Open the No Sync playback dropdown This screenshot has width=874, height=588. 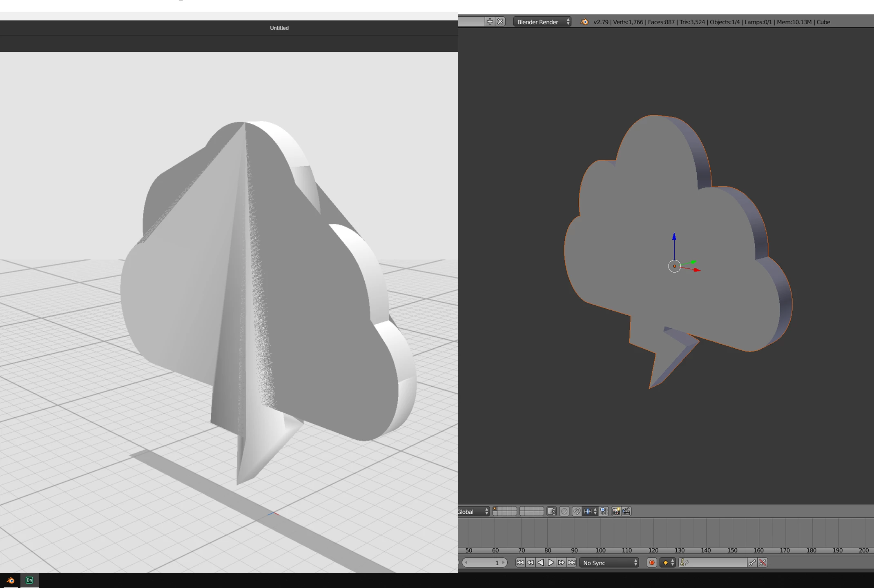(609, 563)
